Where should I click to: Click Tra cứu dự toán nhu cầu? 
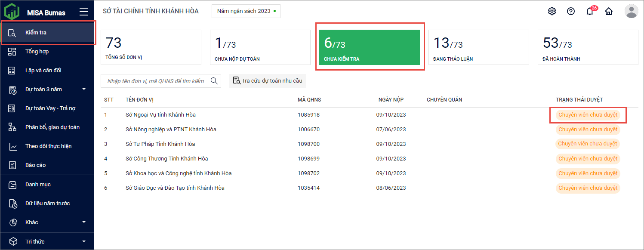(268, 81)
